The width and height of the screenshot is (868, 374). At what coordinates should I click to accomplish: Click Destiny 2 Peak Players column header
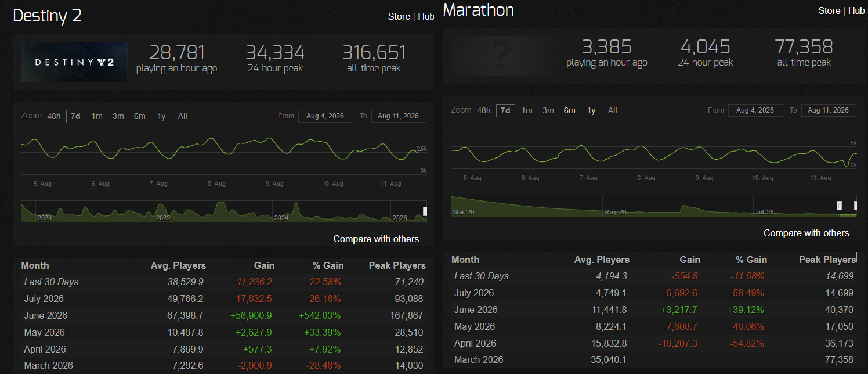(397, 265)
